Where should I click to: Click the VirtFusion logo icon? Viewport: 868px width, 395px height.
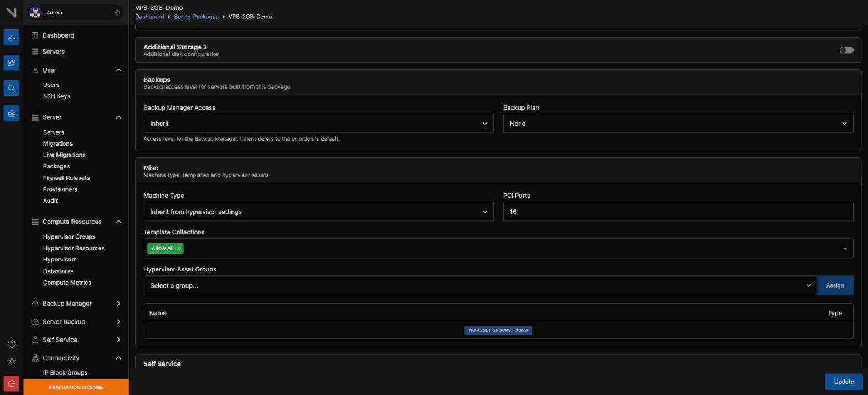11,12
